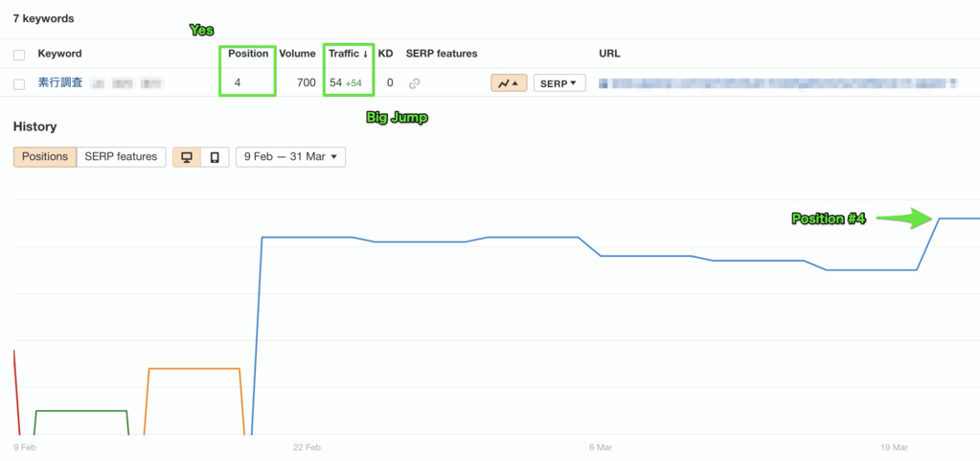Sort by the Volume column header

tap(297, 54)
